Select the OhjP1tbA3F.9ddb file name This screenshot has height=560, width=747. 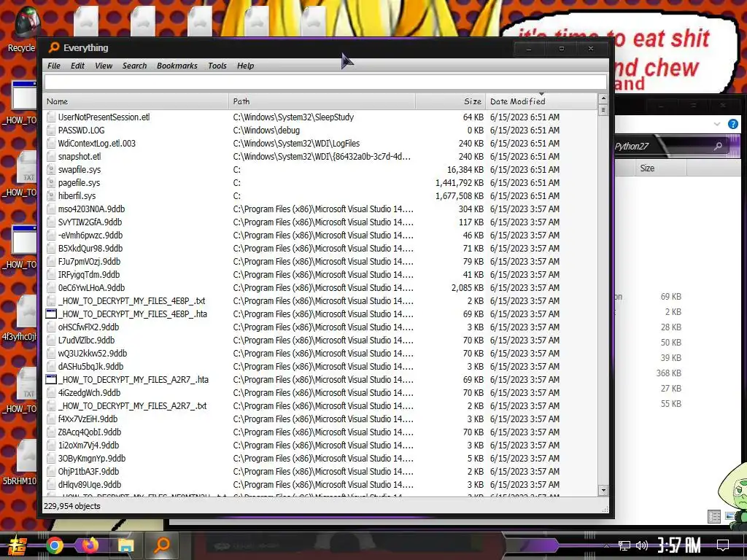[88, 472]
